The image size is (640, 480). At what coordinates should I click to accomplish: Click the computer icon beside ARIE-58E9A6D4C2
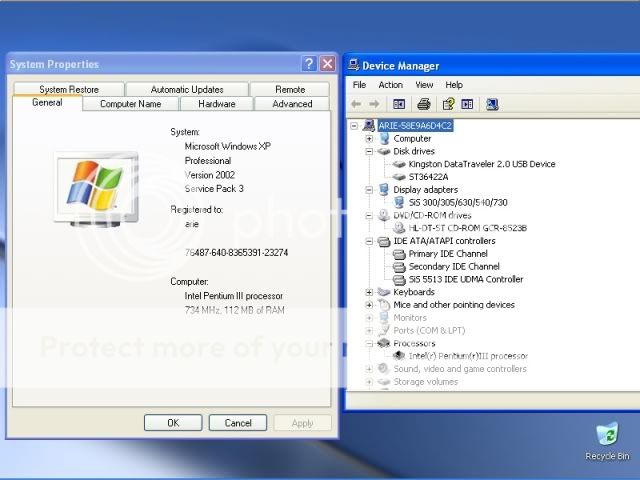[369, 125]
